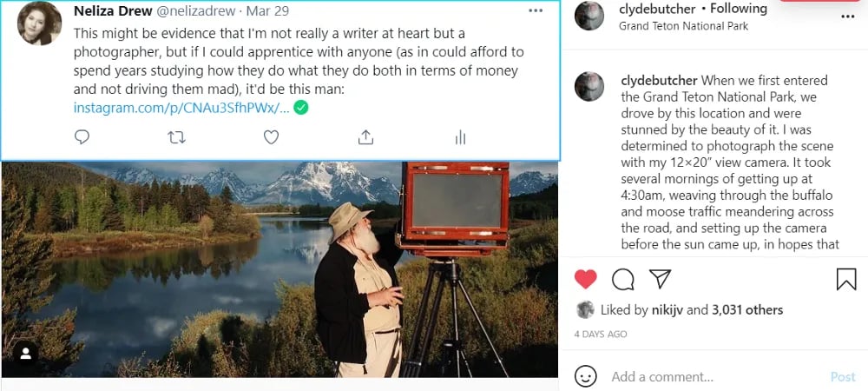Open the instagram.com/p/CNAu3SfhPWx link

pyautogui.click(x=181, y=108)
